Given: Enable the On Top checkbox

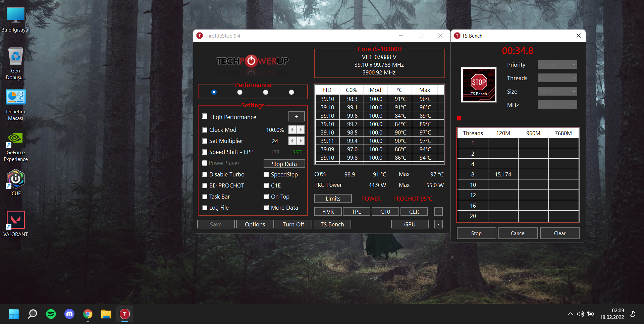Looking at the screenshot, I should pyautogui.click(x=266, y=197).
